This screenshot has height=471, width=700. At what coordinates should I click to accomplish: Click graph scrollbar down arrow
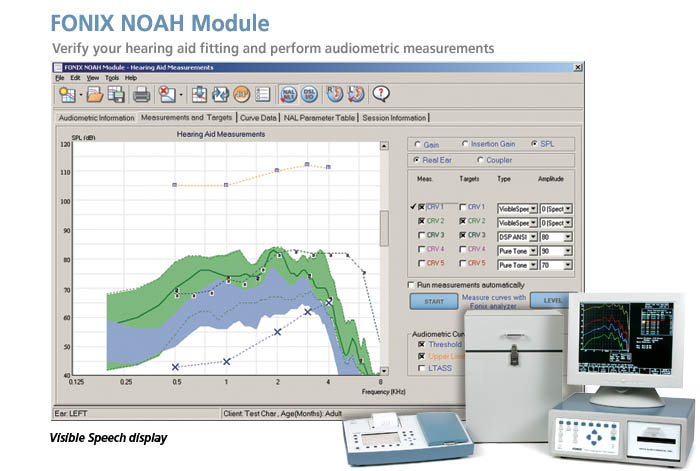coord(384,371)
